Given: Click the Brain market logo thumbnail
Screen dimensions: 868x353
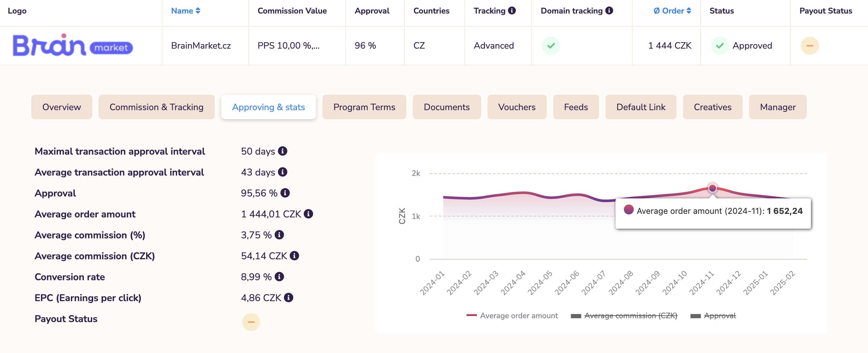Looking at the screenshot, I should click(x=73, y=45).
